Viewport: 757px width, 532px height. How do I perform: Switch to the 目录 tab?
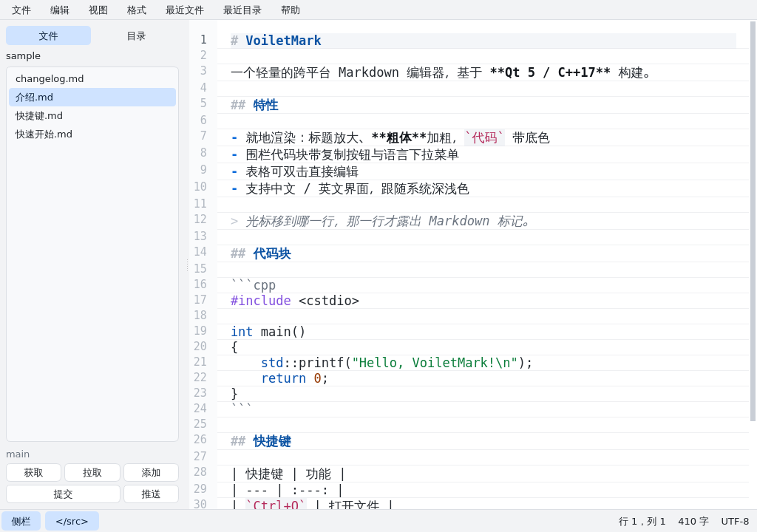(136, 35)
